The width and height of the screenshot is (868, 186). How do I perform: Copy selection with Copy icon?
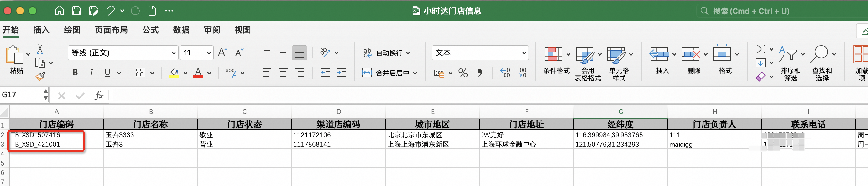tap(40, 63)
